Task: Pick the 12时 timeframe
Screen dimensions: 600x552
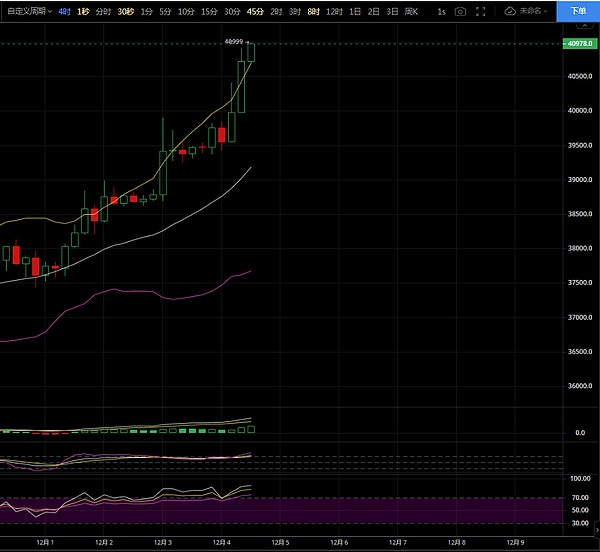Action: [333, 11]
